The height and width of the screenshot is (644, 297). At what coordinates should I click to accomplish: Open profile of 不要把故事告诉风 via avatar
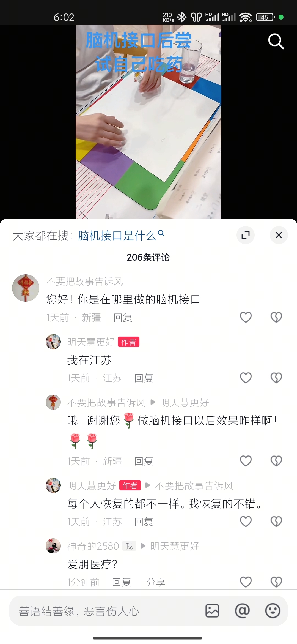pyautogui.click(x=26, y=288)
